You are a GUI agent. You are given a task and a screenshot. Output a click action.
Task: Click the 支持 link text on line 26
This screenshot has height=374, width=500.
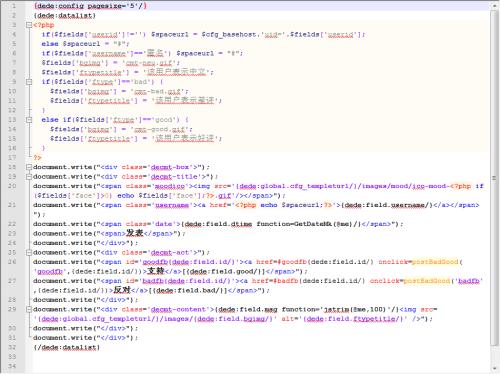tap(156, 271)
